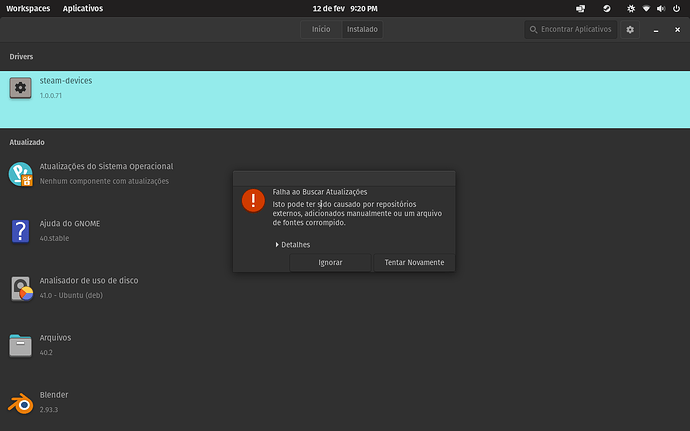Click the display tray icon in top bar

(580, 8)
